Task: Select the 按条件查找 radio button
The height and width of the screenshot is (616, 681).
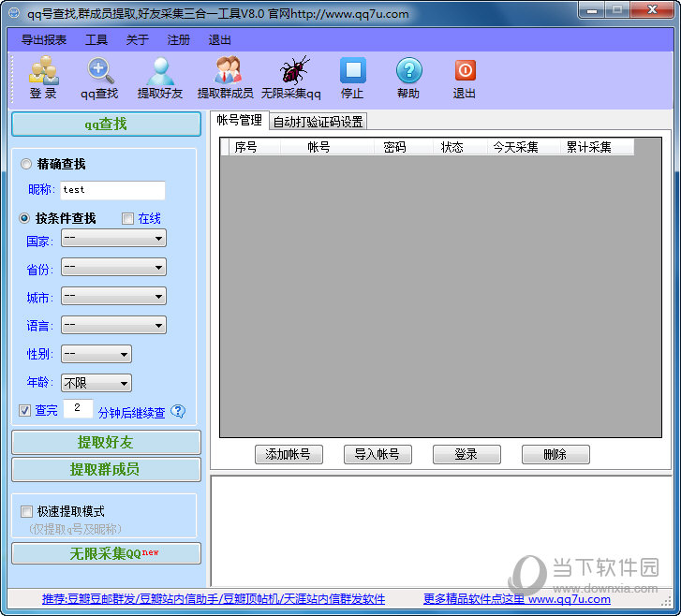Action: [x=24, y=218]
